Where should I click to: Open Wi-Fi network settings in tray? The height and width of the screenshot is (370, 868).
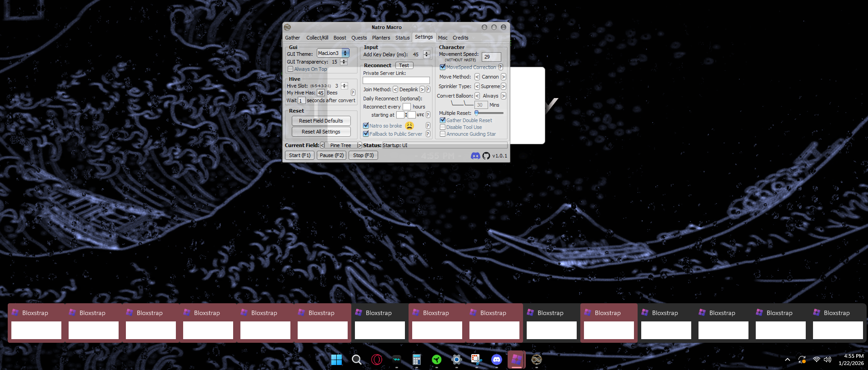coord(817,360)
